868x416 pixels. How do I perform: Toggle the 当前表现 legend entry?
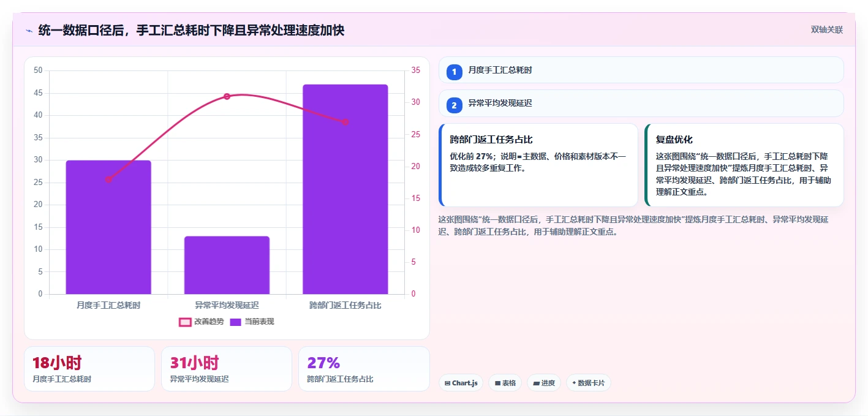pyautogui.click(x=252, y=322)
